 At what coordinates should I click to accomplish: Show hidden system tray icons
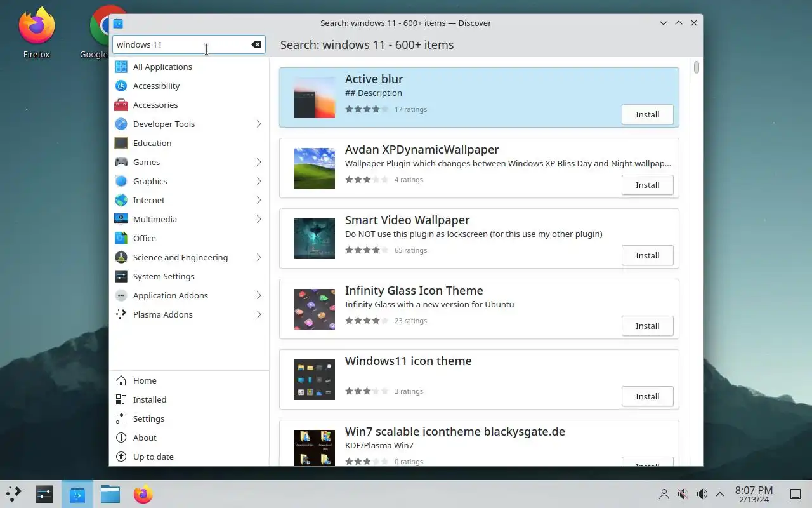click(720, 494)
